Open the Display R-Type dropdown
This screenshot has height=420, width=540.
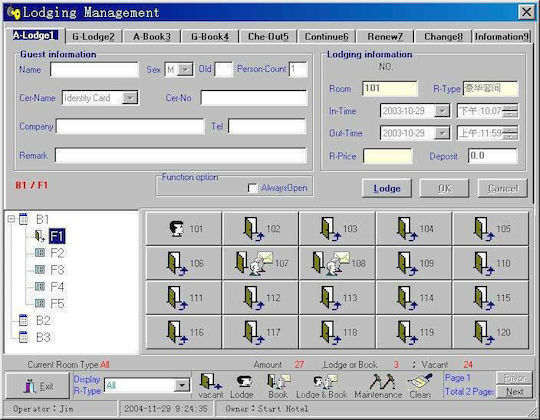(182, 385)
